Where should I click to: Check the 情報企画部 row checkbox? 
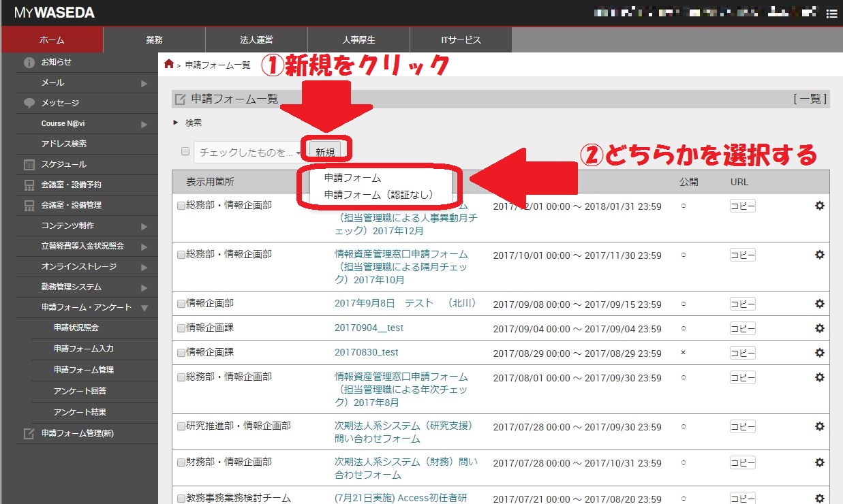[x=181, y=304]
